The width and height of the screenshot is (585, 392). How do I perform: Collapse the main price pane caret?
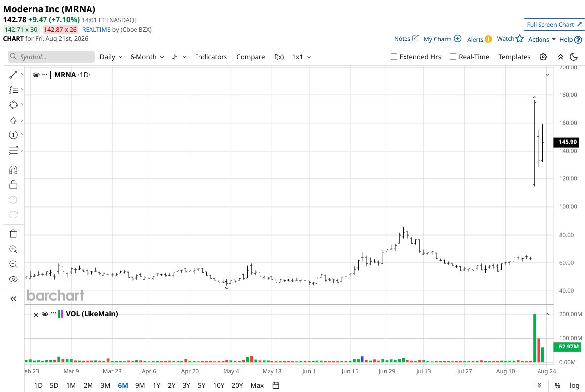(x=547, y=75)
